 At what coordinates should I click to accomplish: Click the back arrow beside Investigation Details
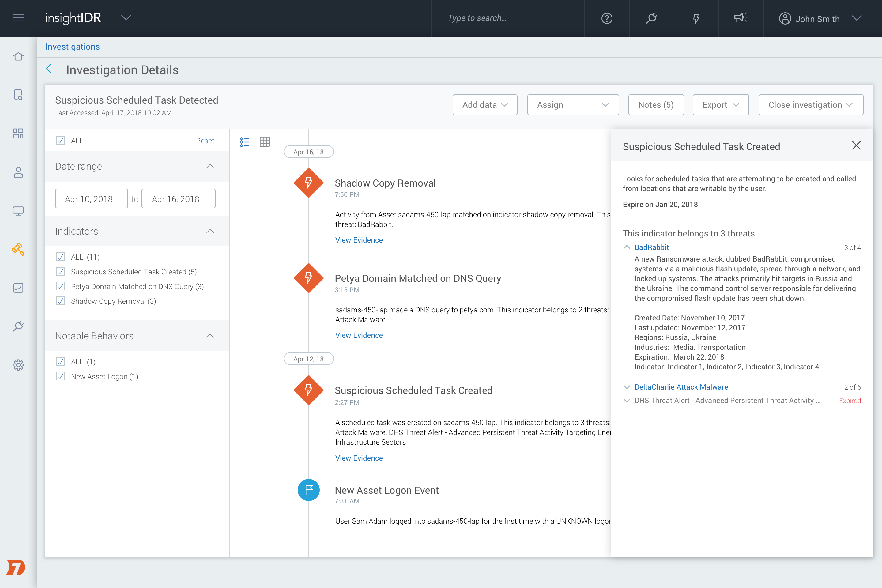coord(49,69)
